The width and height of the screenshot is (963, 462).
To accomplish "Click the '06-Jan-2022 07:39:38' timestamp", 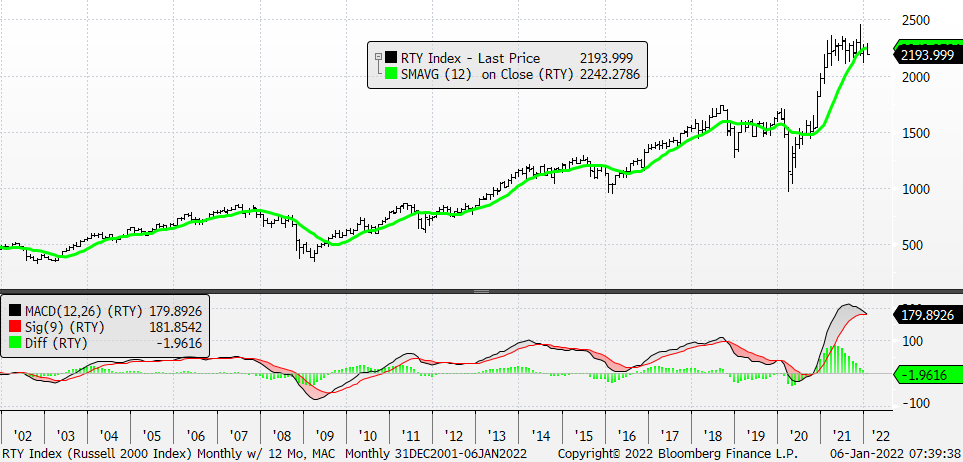I will point(896,454).
